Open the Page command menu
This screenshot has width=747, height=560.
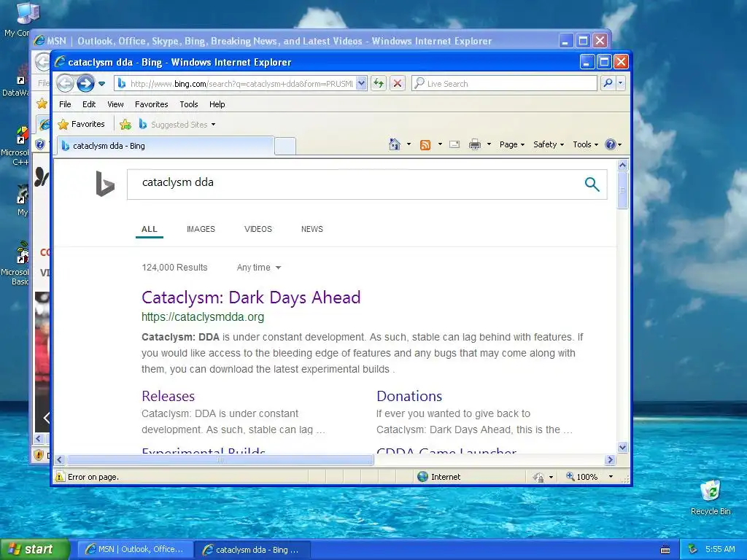(511, 144)
